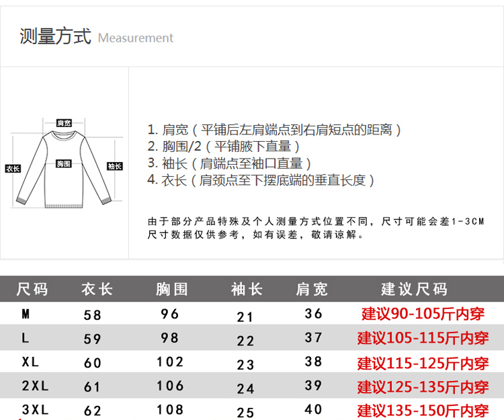Click the red 建议125-135斤内穿 recommendation
The height and width of the screenshot is (420, 504).
(x=423, y=387)
